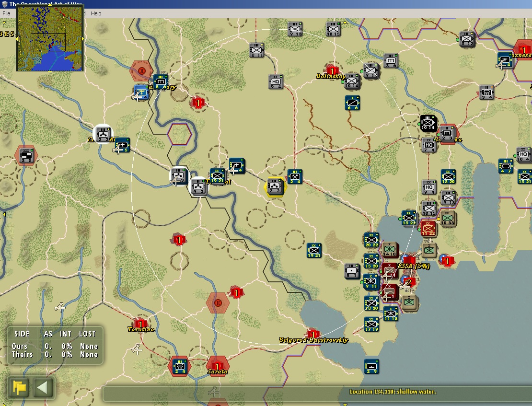Click the Belgorod-Dnestrovskiy objective marker
The width and height of the screenshot is (532, 406).
pos(313,334)
